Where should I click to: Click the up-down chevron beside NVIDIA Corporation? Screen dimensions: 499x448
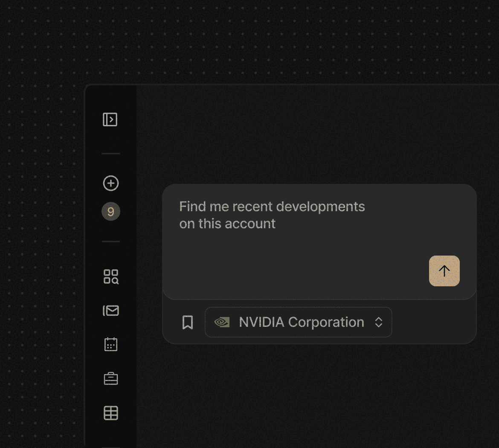pos(378,322)
